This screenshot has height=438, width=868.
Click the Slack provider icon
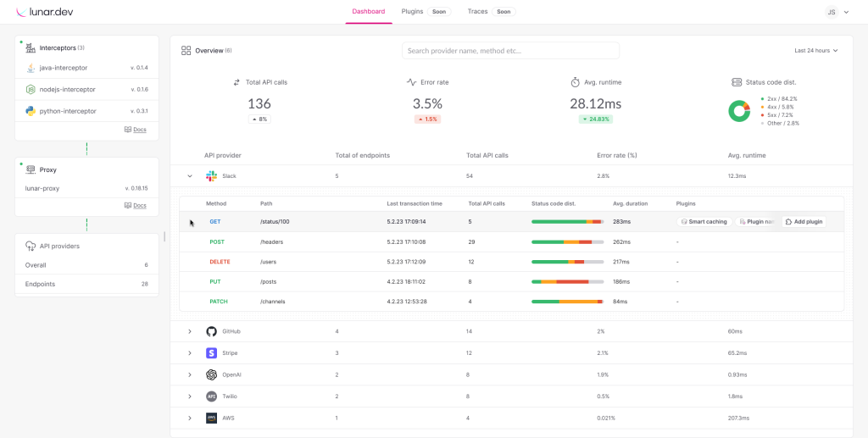pyautogui.click(x=211, y=175)
